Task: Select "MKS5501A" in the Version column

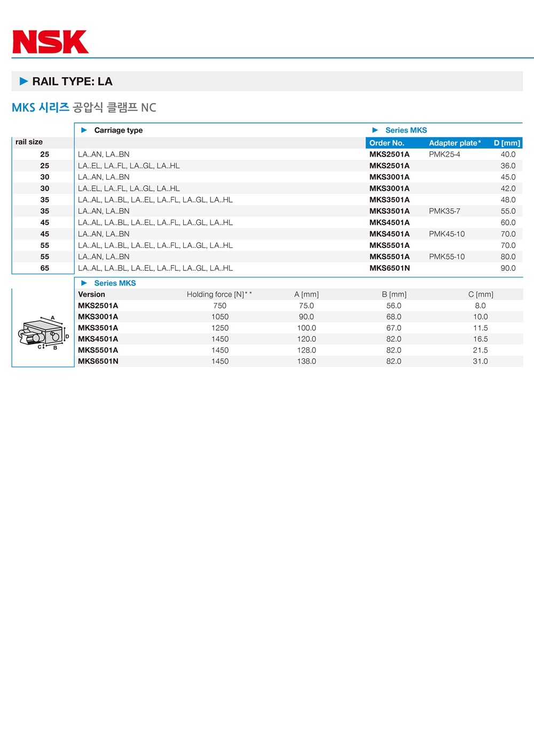Action: pos(98,350)
